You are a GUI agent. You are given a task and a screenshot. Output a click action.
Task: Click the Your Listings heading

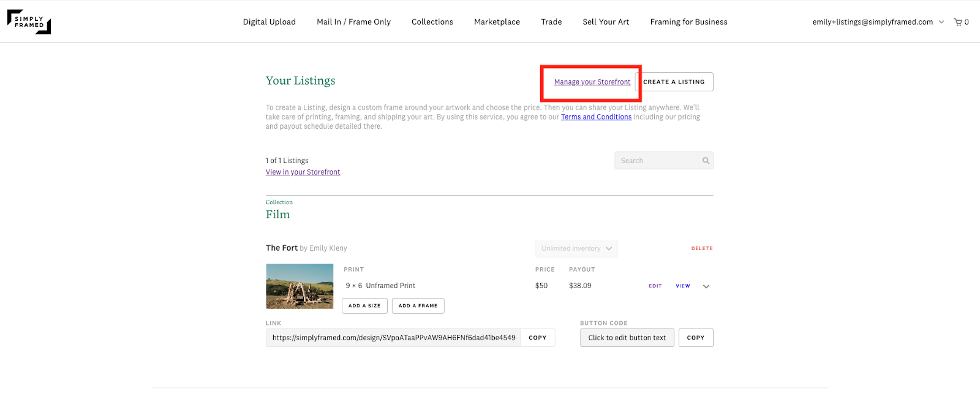tap(301, 81)
